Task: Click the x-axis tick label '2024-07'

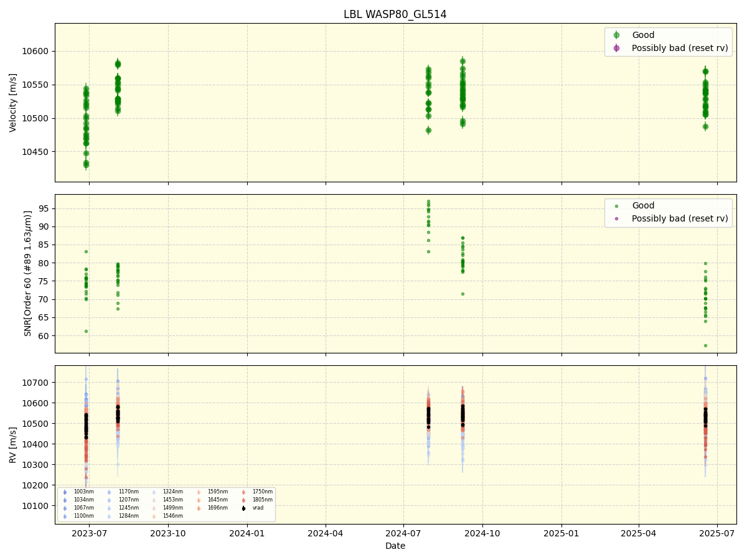Action: click(x=403, y=533)
